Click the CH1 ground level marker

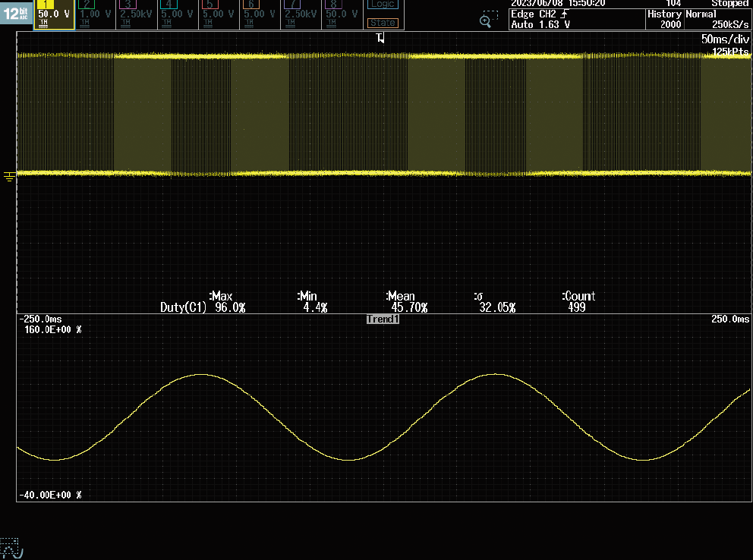click(x=9, y=177)
